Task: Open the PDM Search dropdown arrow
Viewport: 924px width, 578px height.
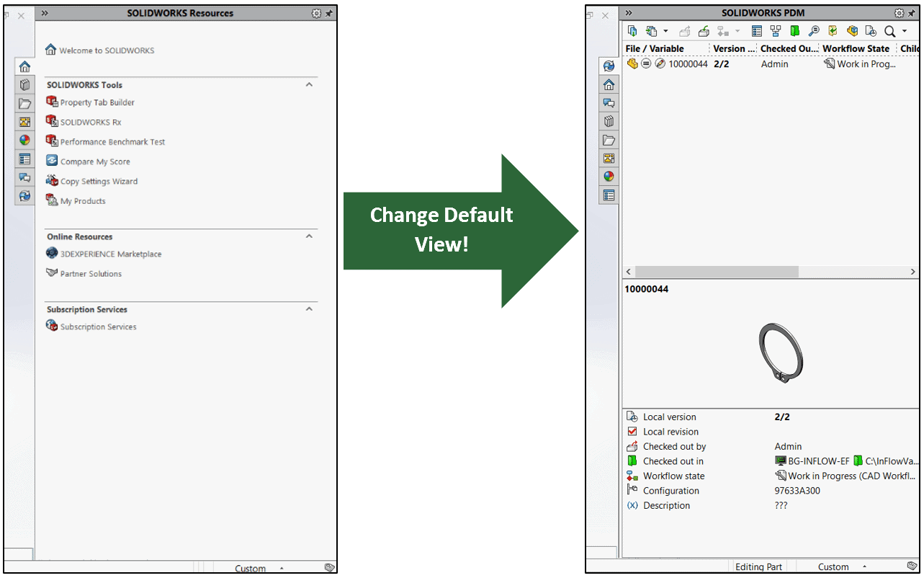Action: (x=905, y=31)
